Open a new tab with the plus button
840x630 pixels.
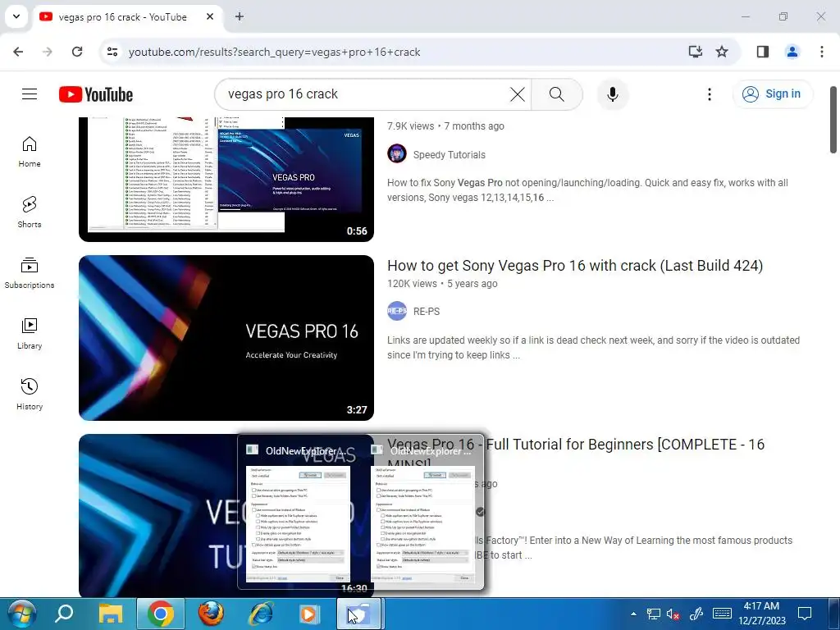click(240, 16)
